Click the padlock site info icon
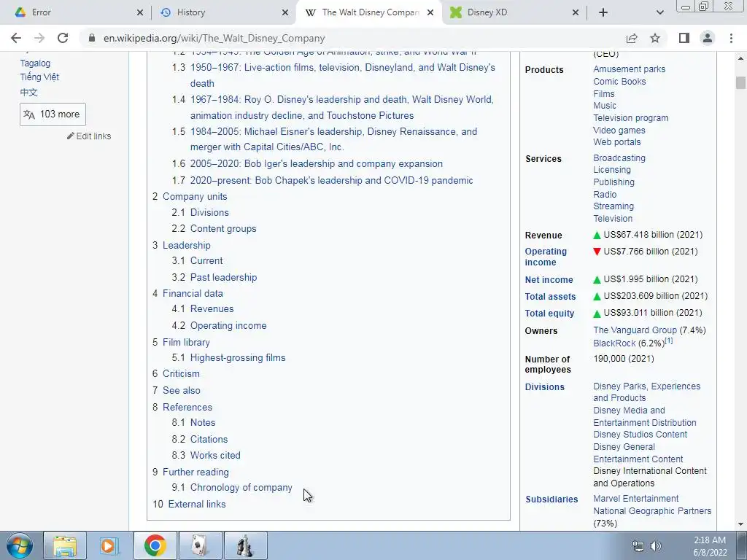Viewport: 747px width, 560px height. pos(92,38)
